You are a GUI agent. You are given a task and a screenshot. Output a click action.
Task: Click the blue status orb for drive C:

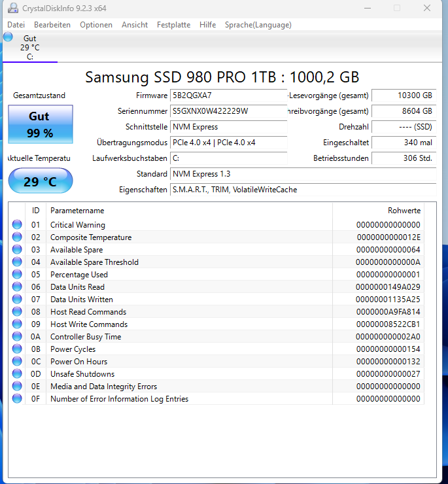click(8, 37)
